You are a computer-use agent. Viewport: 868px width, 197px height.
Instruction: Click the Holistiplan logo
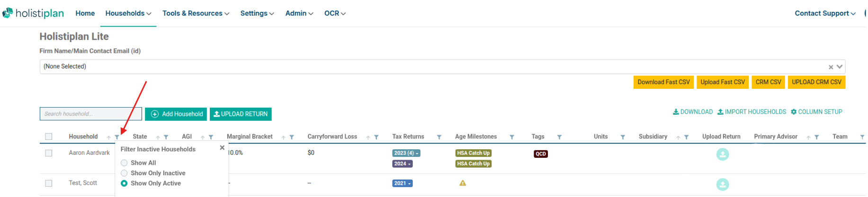(x=33, y=13)
